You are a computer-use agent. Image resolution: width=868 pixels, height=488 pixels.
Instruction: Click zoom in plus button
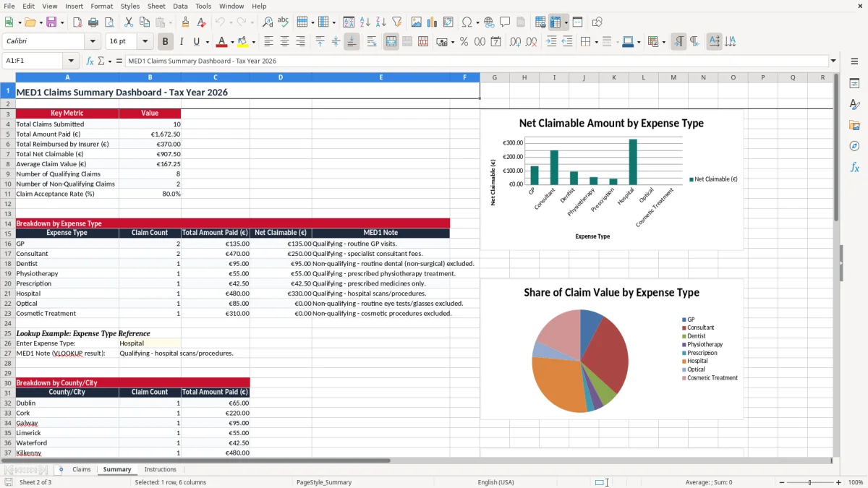(839, 482)
